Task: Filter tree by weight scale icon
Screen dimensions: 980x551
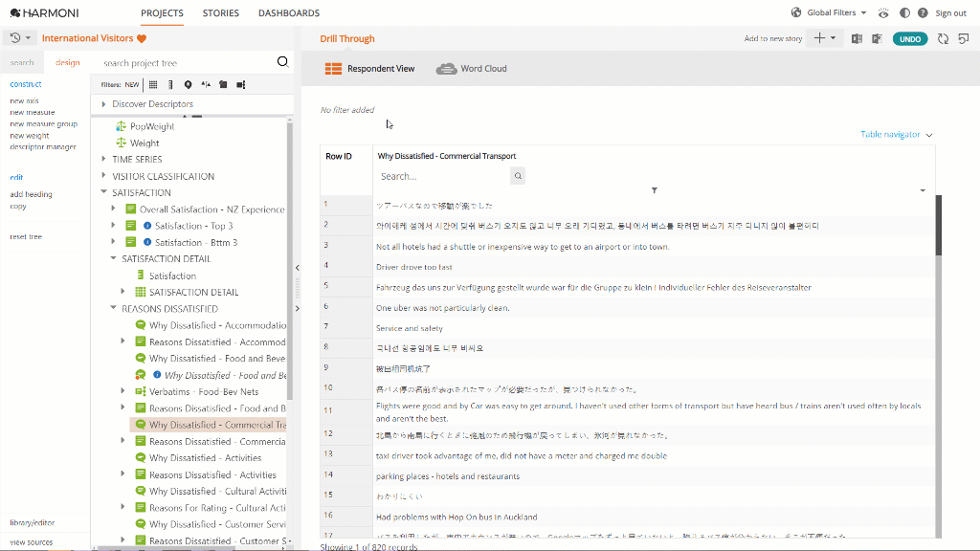Action: 206,84
